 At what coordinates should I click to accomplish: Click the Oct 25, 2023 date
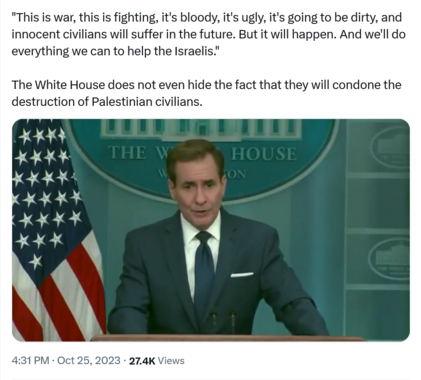click(x=89, y=361)
